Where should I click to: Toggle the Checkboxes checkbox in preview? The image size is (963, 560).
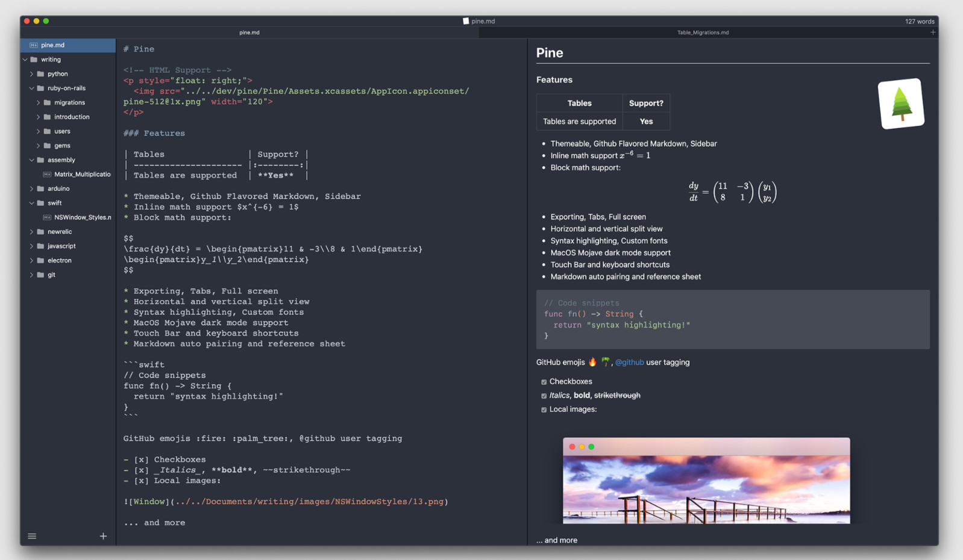pos(544,382)
